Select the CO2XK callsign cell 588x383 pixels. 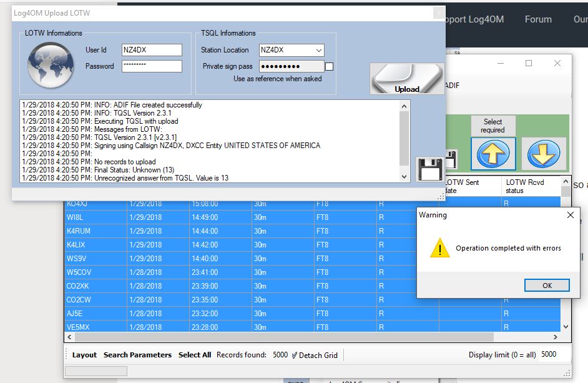point(96,286)
